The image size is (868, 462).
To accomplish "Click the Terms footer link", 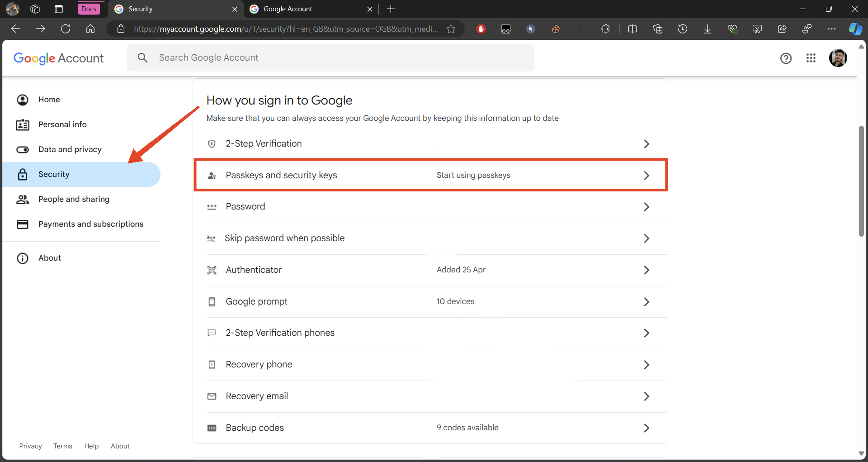I will [63, 446].
